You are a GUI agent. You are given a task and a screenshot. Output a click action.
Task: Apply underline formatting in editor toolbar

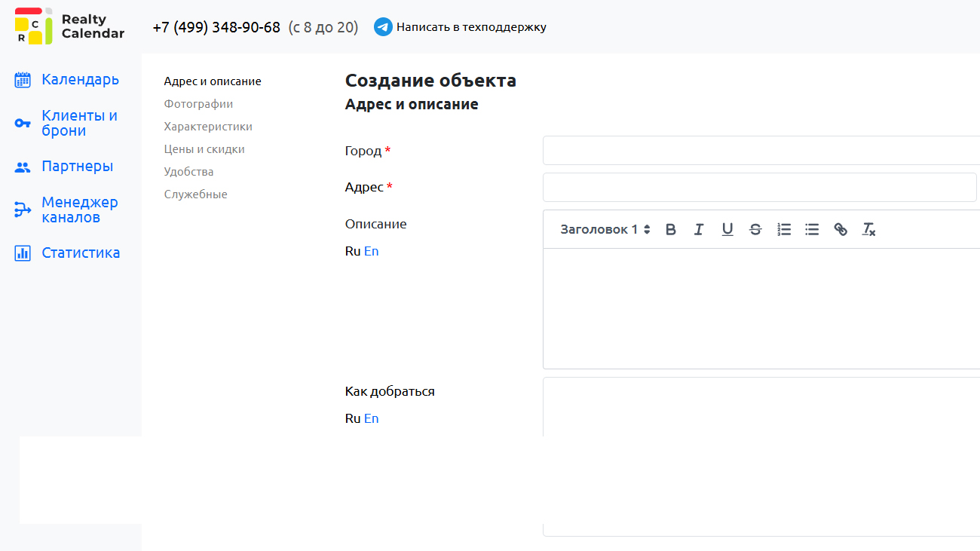(727, 230)
